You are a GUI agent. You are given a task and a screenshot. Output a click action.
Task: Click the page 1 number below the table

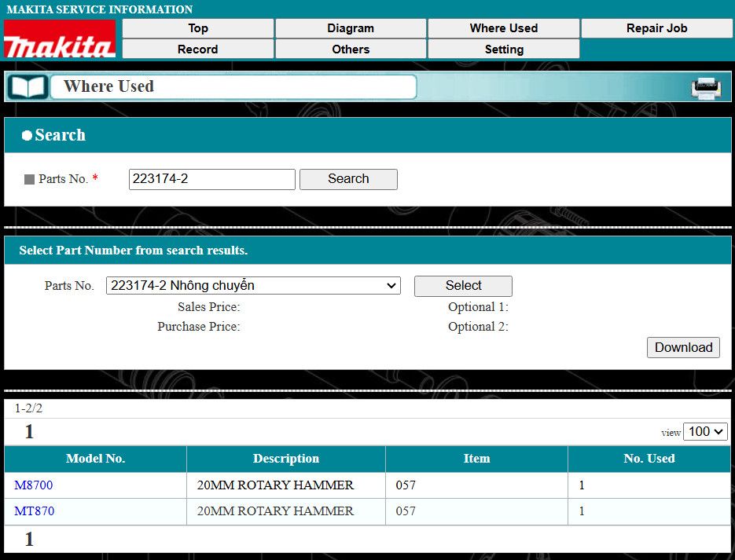[x=29, y=540]
